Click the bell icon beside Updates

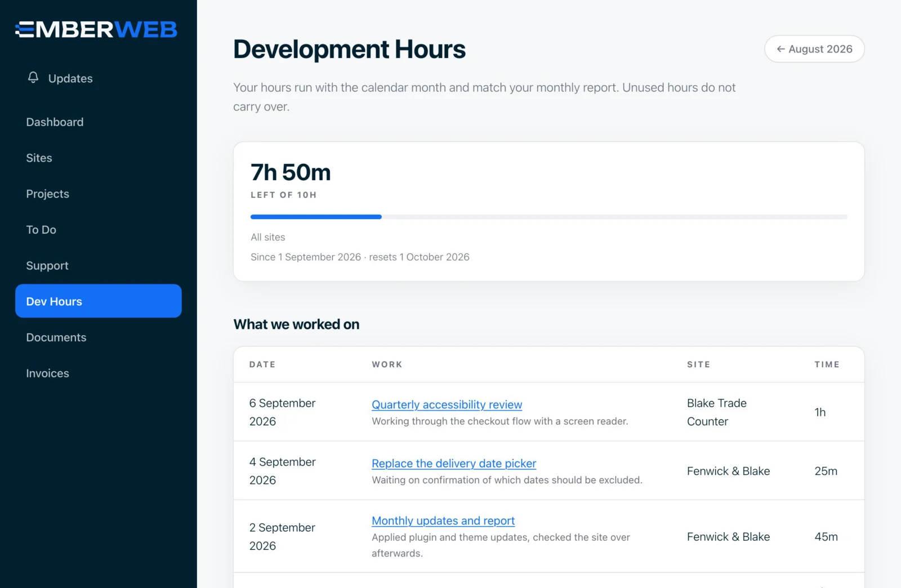33,78
